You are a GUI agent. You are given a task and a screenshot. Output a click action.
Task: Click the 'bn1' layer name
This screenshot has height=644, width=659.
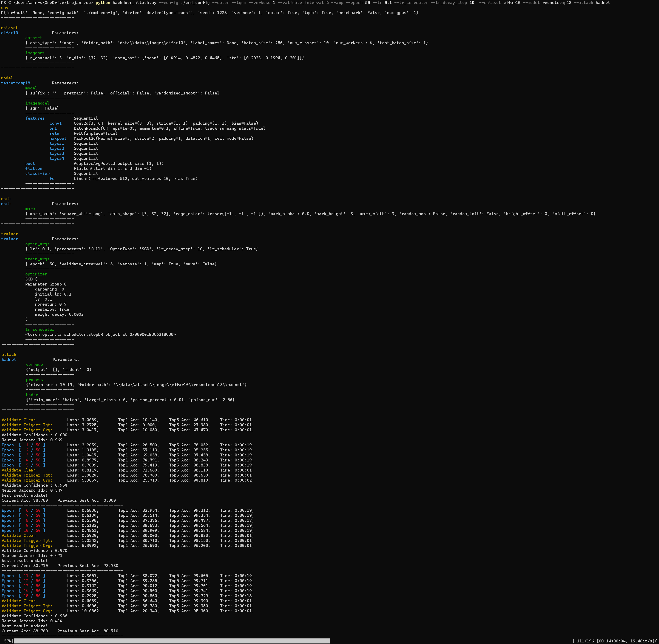[x=53, y=128]
